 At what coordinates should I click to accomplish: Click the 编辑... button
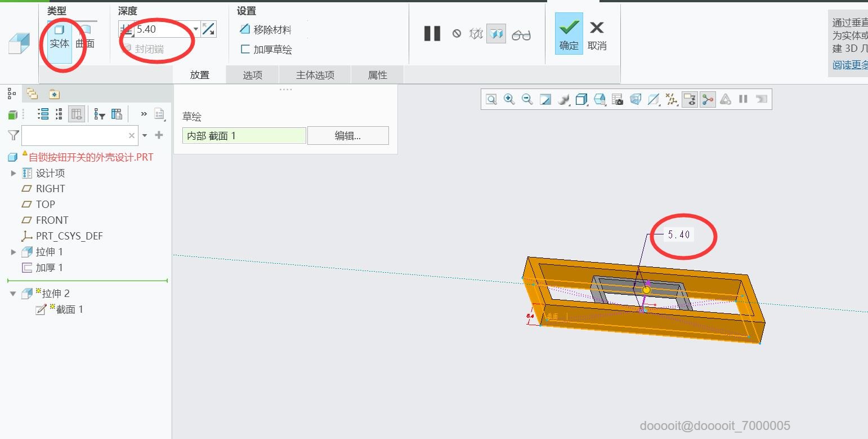tap(348, 135)
